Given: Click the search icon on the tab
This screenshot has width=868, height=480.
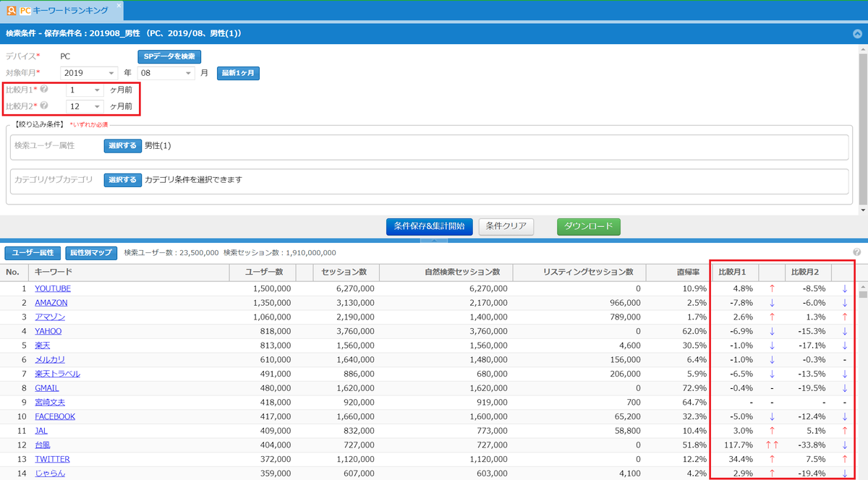Looking at the screenshot, I should pos(11,11).
